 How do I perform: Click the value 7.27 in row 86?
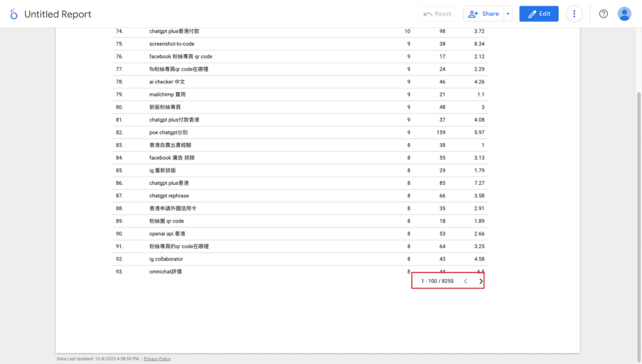[479, 183]
